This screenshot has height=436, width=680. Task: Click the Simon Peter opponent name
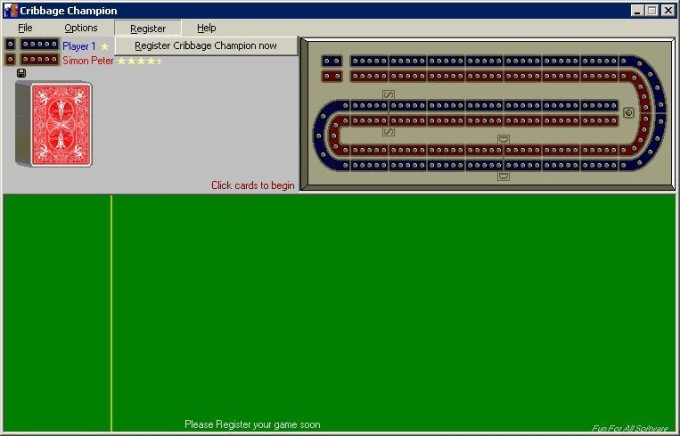pos(88,60)
